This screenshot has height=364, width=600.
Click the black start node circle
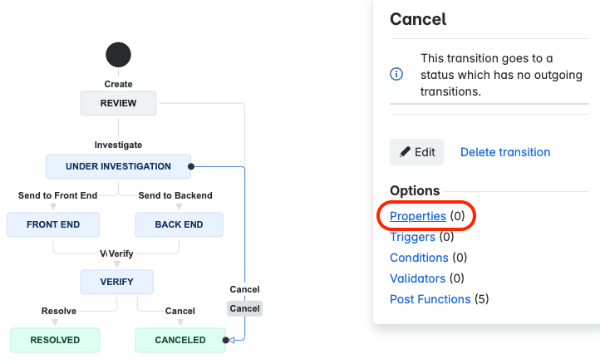(x=118, y=55)
